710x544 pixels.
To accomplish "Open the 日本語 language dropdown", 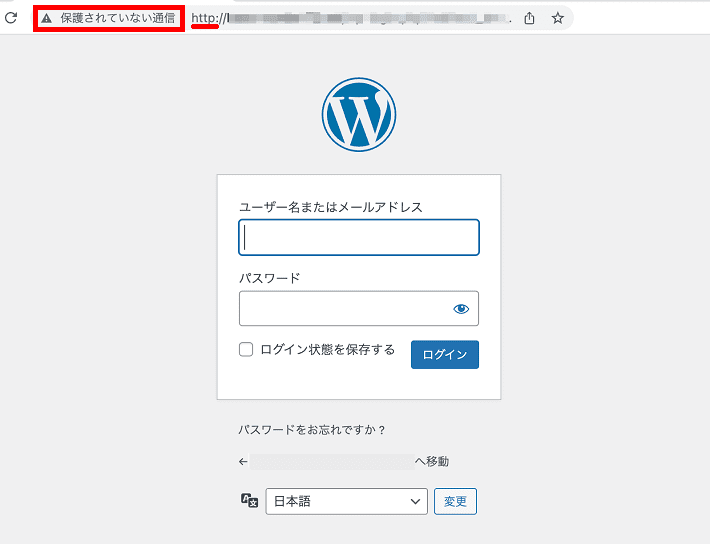I will point(346,501).
